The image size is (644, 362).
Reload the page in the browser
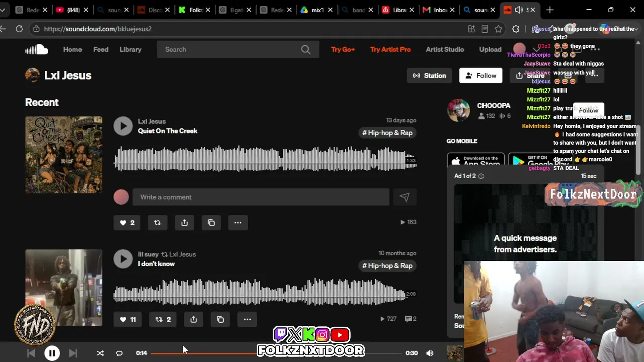point(19,29)
